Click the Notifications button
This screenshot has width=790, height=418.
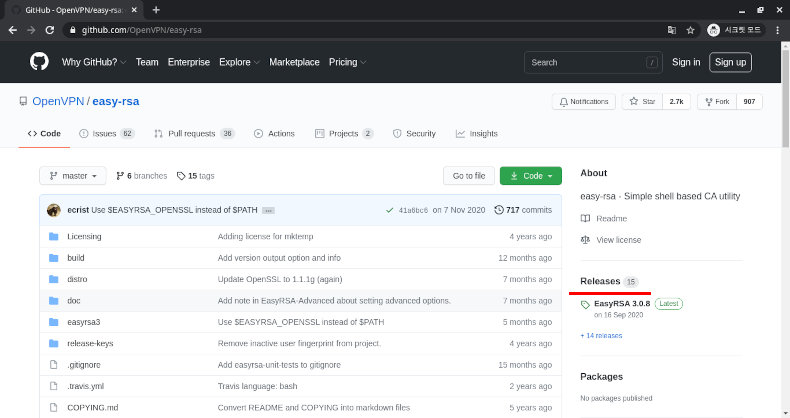point(583,102)
